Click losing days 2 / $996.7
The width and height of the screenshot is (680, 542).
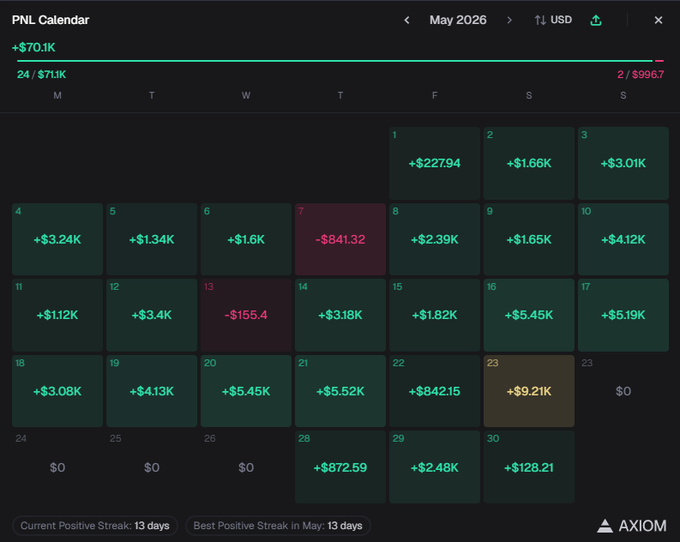(640, 75)
